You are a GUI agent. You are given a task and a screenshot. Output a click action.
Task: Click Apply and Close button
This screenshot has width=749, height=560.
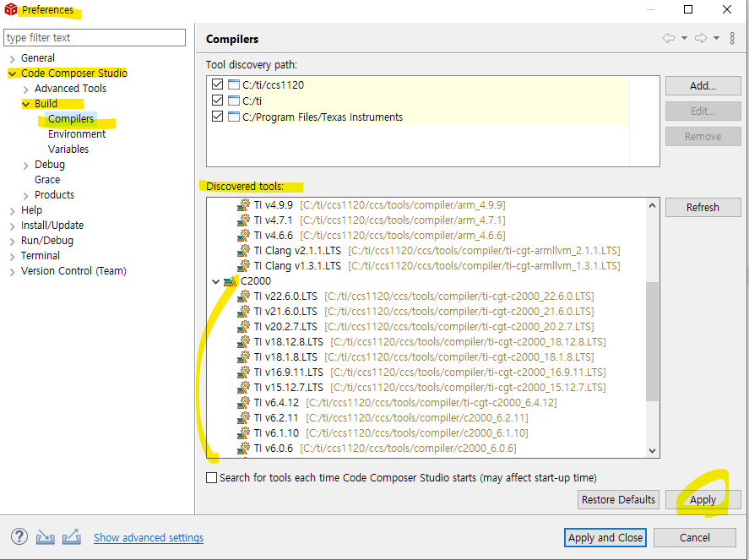click(x=605, y=537)
